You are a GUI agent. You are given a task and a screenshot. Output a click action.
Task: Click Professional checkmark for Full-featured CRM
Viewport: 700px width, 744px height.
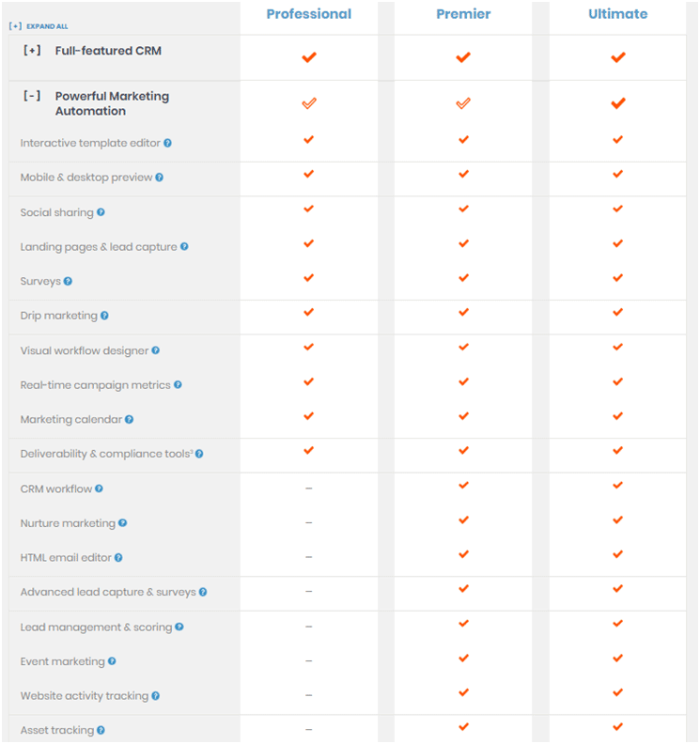click(309, 57)
